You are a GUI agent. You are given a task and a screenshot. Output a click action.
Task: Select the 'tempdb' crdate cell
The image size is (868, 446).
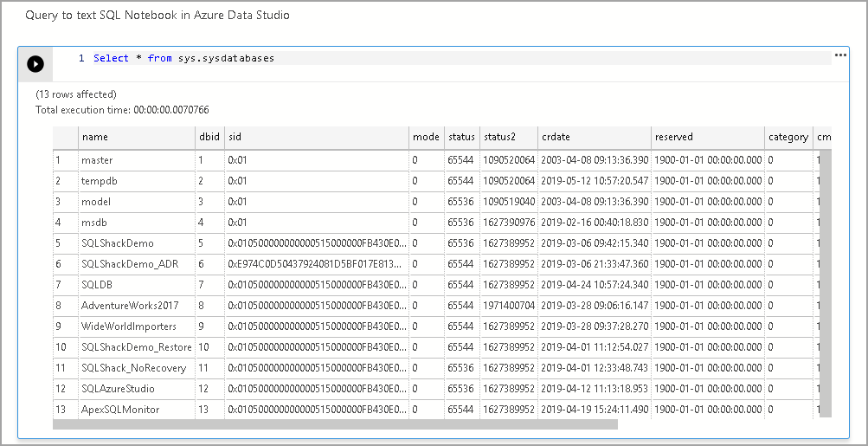coord(594,181)
